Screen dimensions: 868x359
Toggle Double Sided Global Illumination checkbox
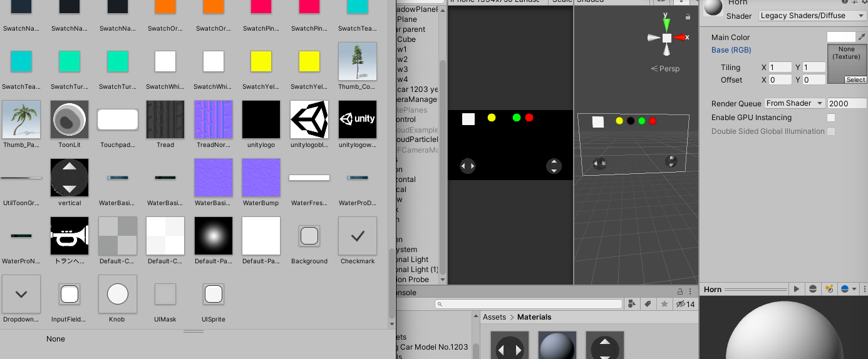pos(831,131)
